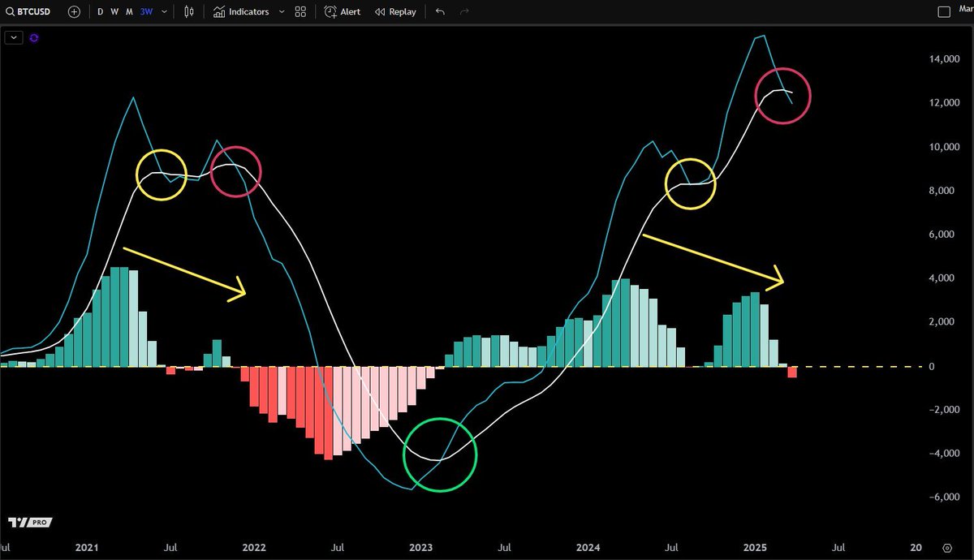Click the purple refresh icon in legend
Screen dimensions: 974x560
(x=34, y=37)
